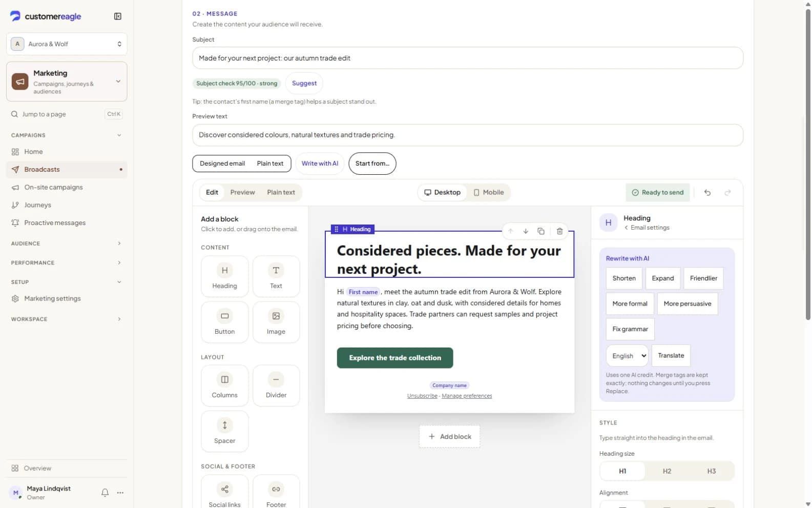Open the English language dropdown
The height and width of the screenshot is (508, 812).
[628, 356]
